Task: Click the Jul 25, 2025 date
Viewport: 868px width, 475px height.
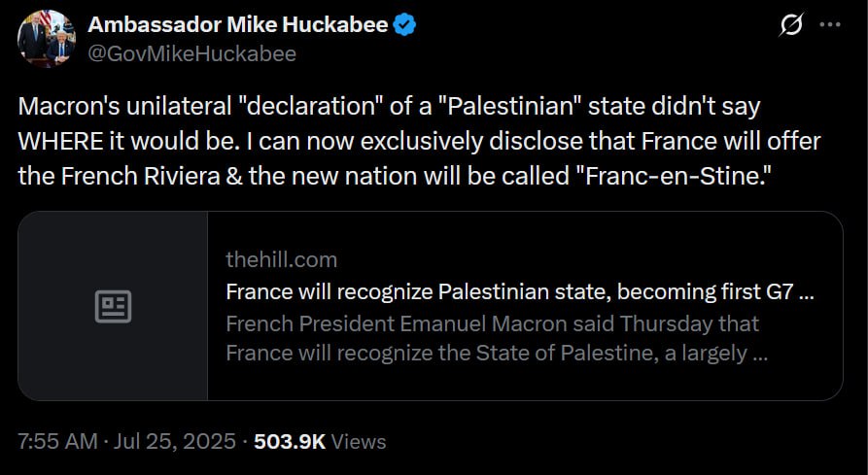Action: click(x=174, y=441)
